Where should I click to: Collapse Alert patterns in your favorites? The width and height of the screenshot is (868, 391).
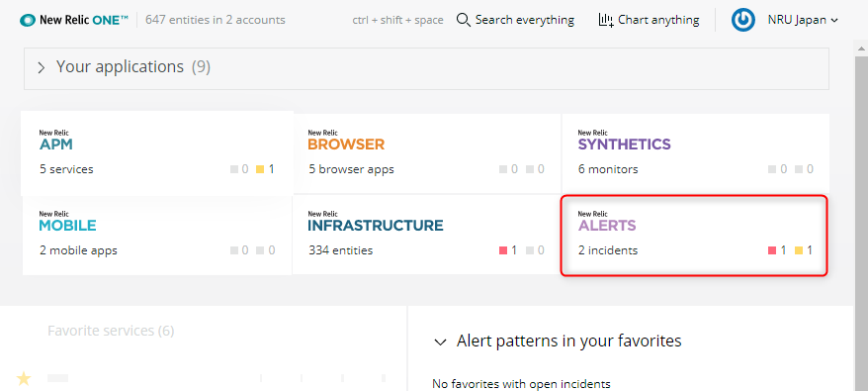pos(440,342)
